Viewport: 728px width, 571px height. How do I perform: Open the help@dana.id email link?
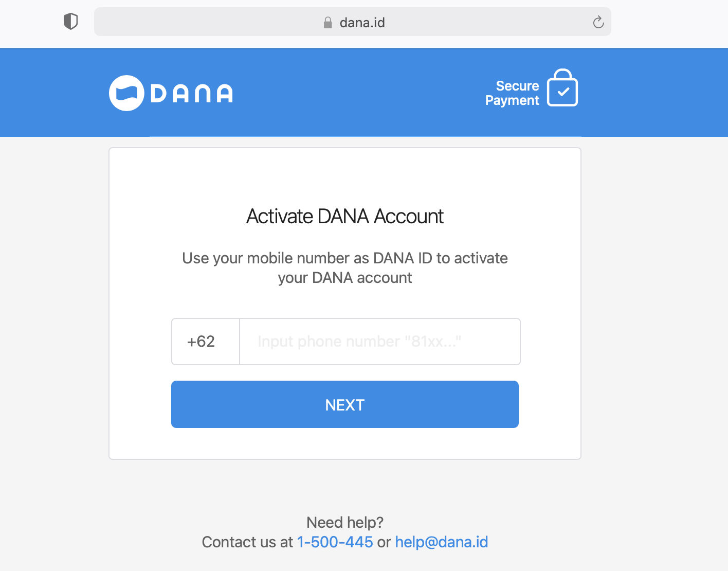point(441,542)
